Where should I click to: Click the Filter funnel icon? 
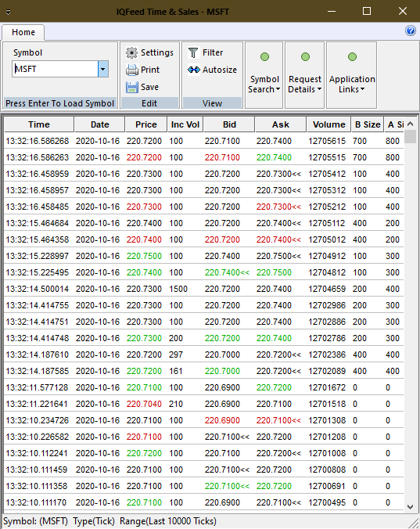coord(193,52)
